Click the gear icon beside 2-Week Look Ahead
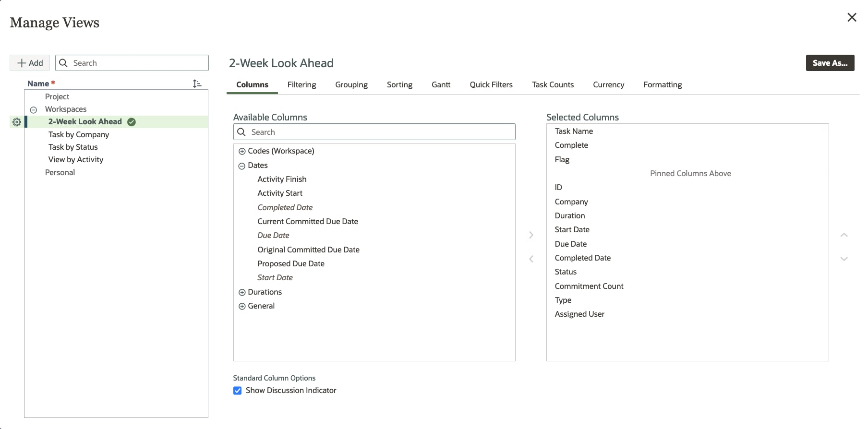The width and height of the screenshot is (868, 429). click(x=17, y=122)
